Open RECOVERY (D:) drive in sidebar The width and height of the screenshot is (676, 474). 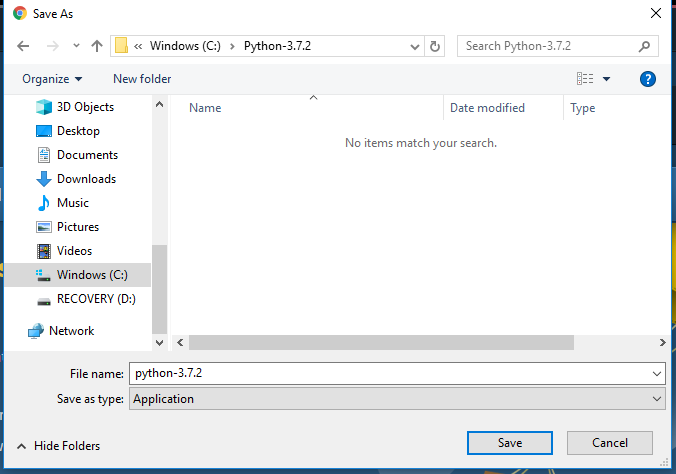pyautogui.click(x=96, y=299)
